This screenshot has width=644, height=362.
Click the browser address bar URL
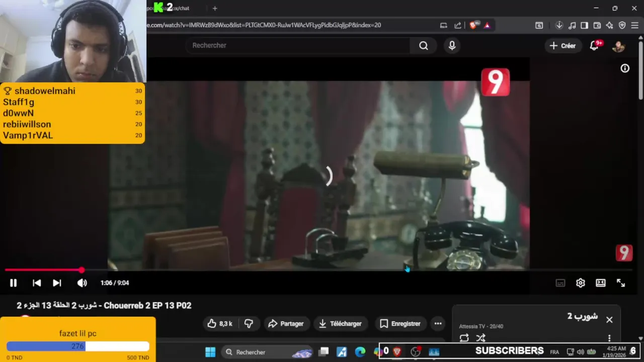tap(264, 25)
